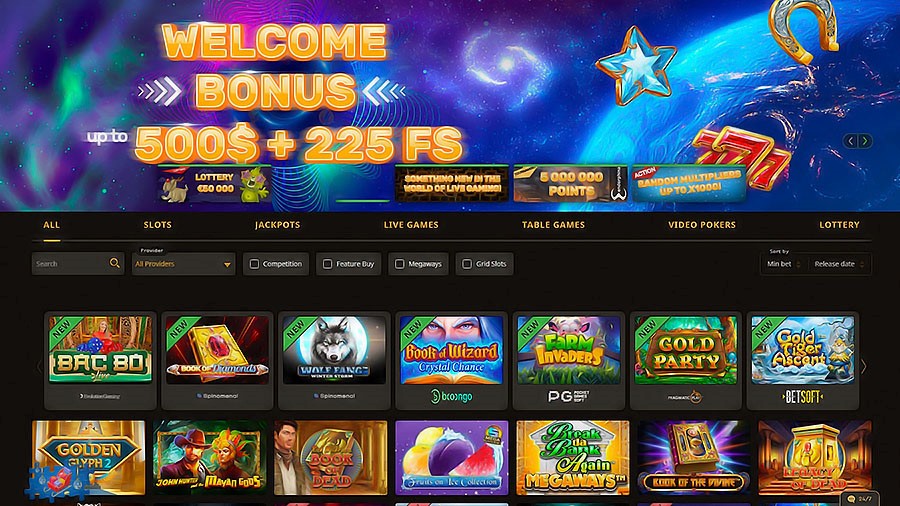Expand the All Providers dropdown

coord(183,264)
